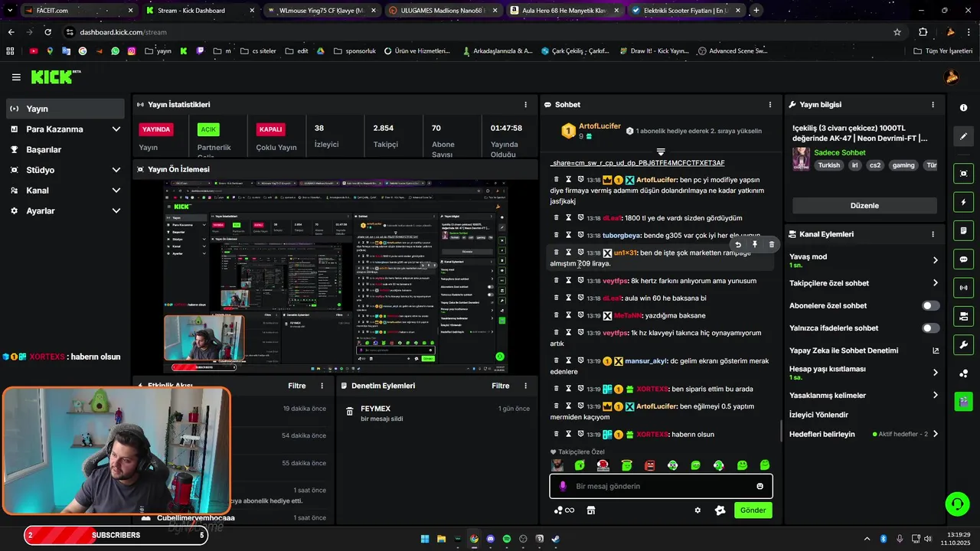980x551 pixels.
Task: Open the Yayın bilgisi panel three-dot menu
Action: (933, 105)
